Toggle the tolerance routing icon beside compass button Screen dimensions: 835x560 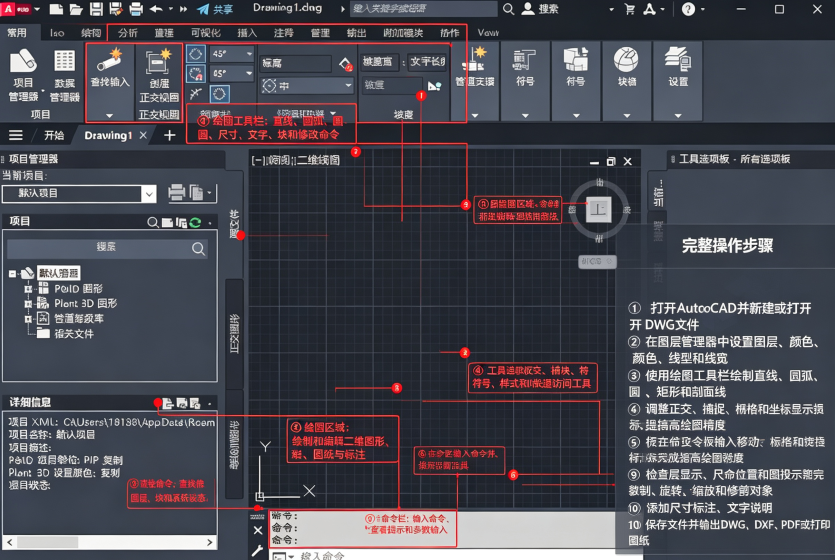[196, 94]
